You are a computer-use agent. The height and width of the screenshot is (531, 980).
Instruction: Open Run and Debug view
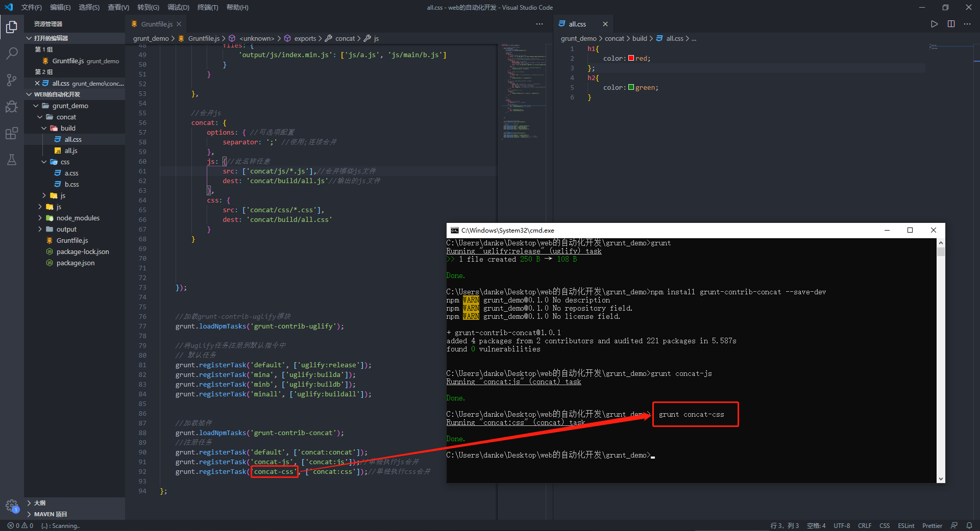pyautogui.click(x=12, y=107)
